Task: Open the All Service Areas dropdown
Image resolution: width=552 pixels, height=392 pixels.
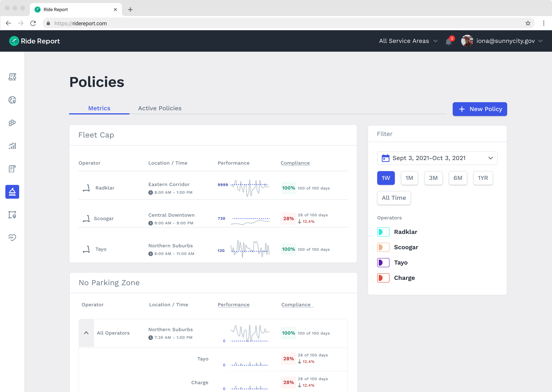Action: click(x=408, y=41)
